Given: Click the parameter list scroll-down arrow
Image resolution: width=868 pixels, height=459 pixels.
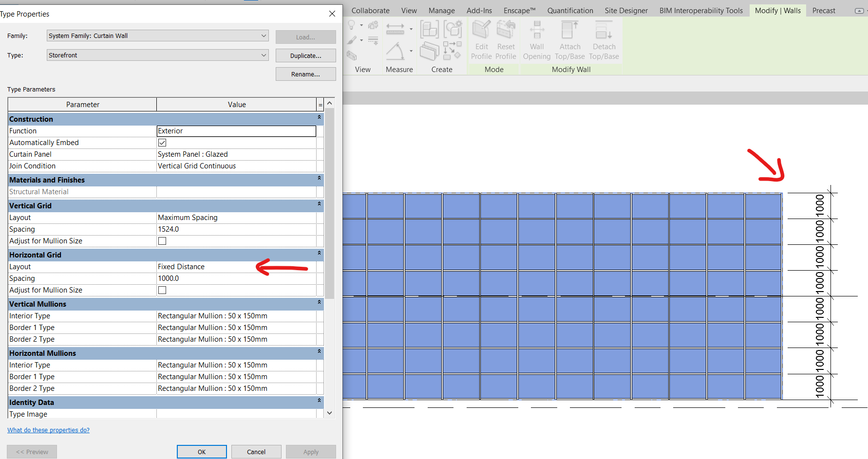Looking at the screenshot, I should 330,413.
